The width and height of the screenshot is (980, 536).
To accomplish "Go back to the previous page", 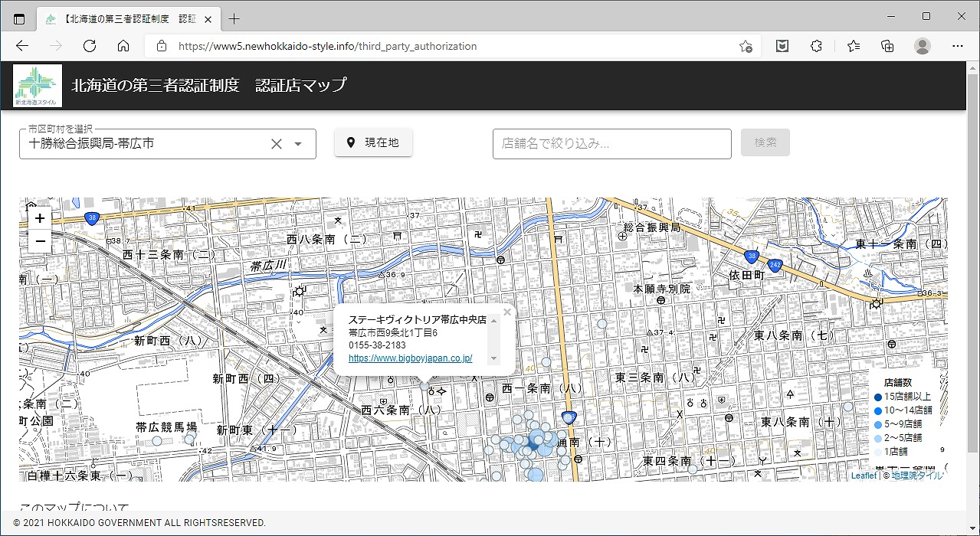I will (x=22, y=46).
